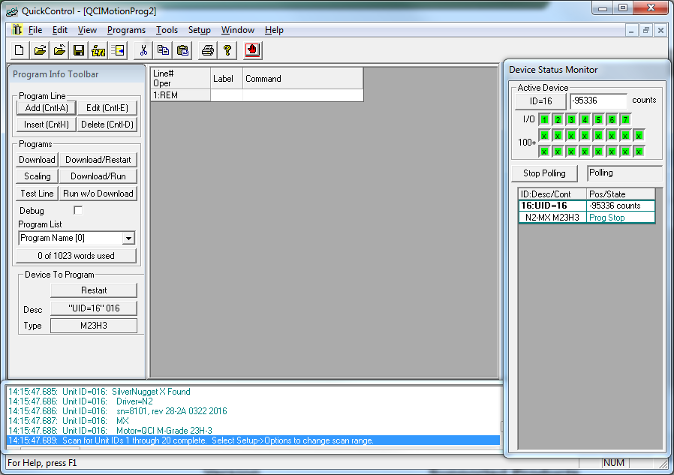Click the Print toolbar icon
674x475 pixels.
tap(208, 49)
